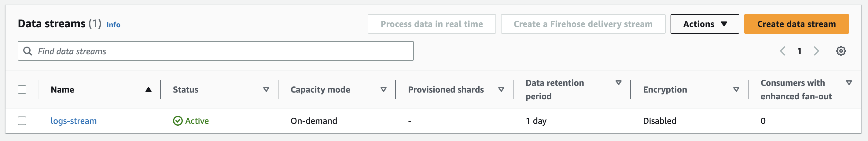Sort by Name ascending arrow
The height and width of the screenshot is (141, 868).
[x=148, y=90]
